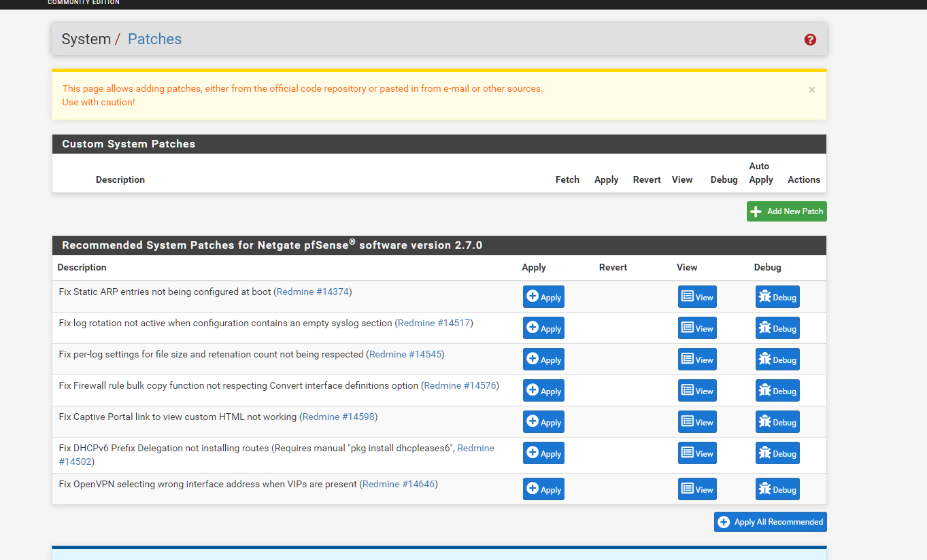Open Redmine #14646 link

click(x=399, y=485)
